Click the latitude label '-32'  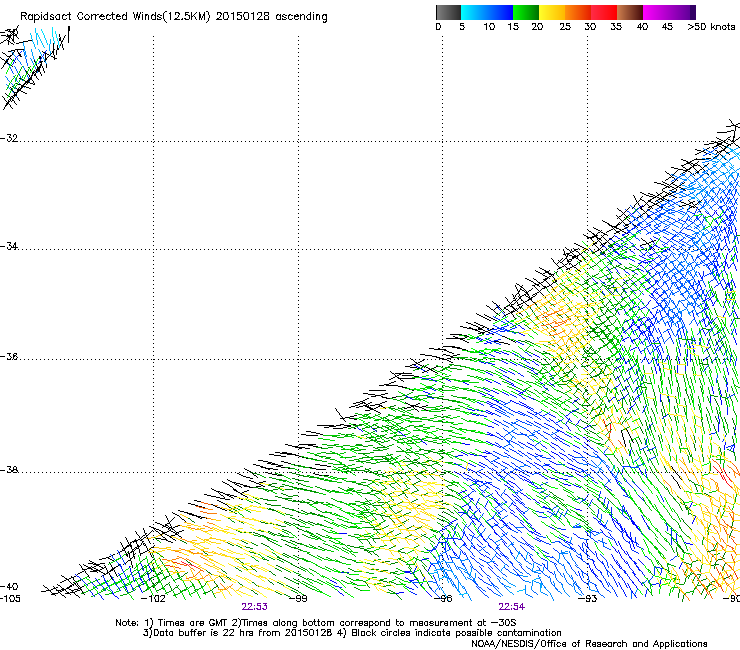[9, 138]
